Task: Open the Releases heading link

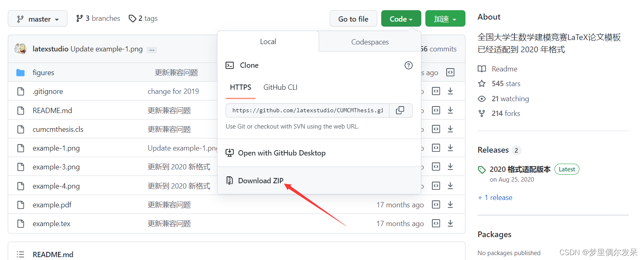Action: tap(493, 150)
